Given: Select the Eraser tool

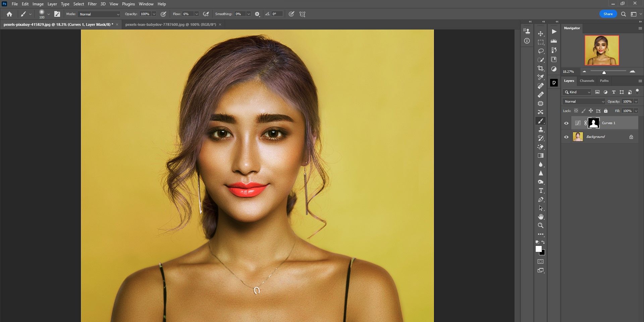Looking at the screenshot, I should 541,147.
